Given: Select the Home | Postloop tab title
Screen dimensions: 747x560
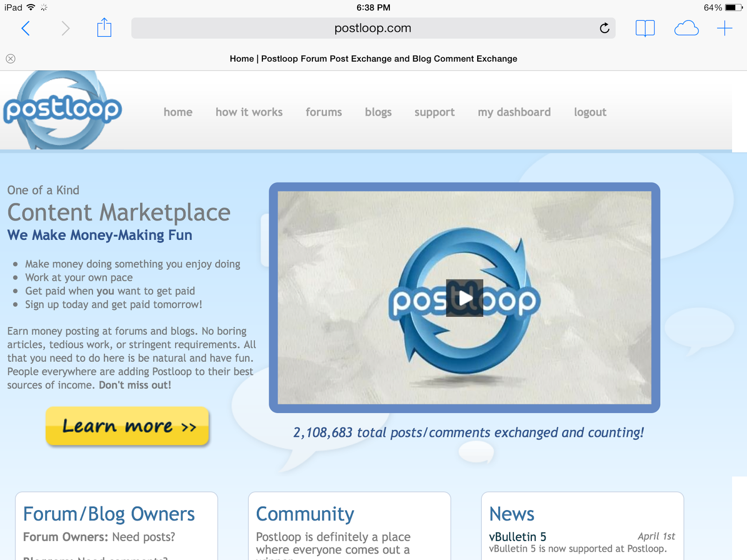Looking at the screenshot, I should pyautogui.click(x=373, y=59).
